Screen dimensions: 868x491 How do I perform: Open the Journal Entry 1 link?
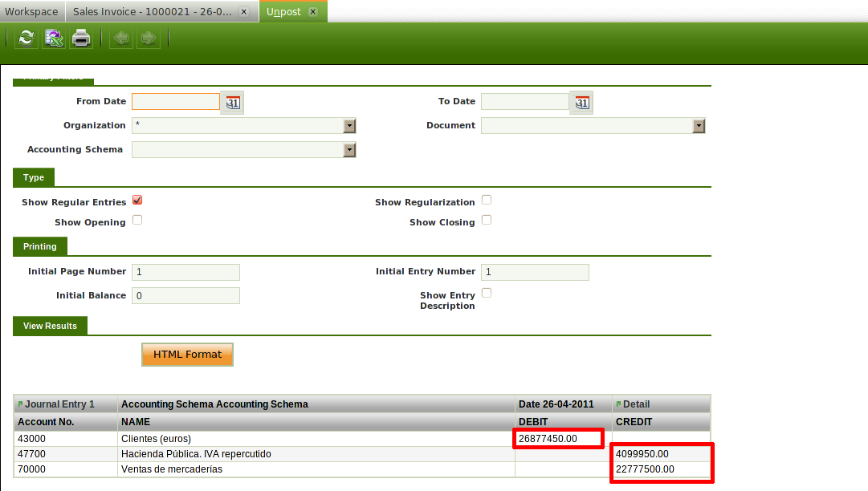pyautogui.click(x=59, y=404)
